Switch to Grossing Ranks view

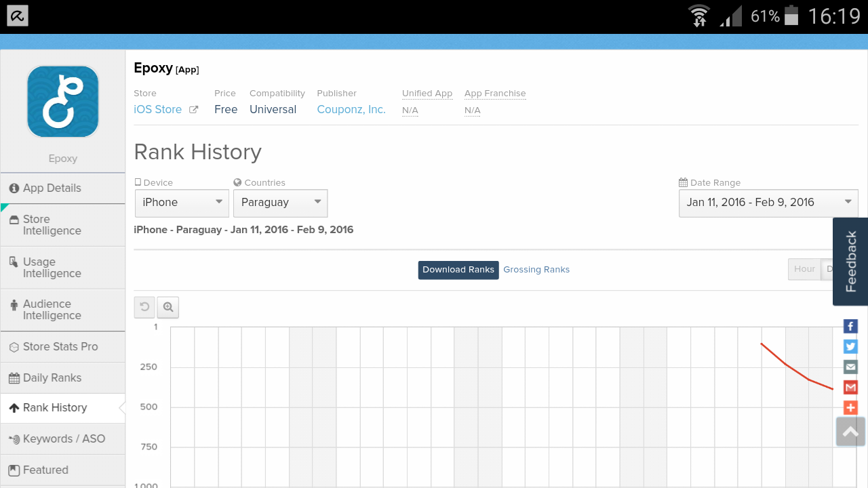click(x=536, y=270)
